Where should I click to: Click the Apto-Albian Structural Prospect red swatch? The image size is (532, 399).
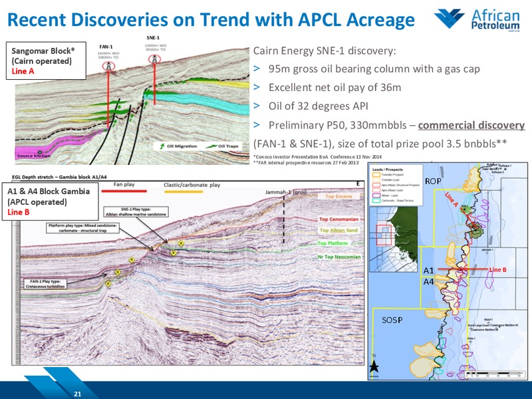(x=376, y=185)
